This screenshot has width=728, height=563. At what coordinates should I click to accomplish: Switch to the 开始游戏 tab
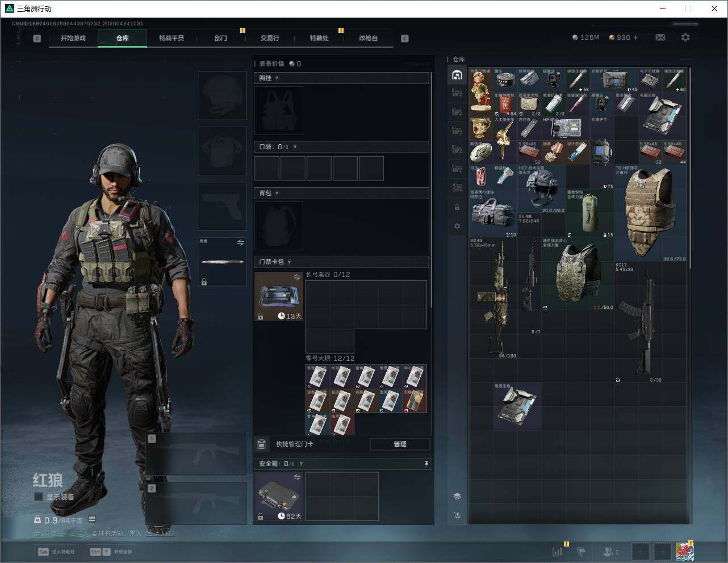[73, 38]
